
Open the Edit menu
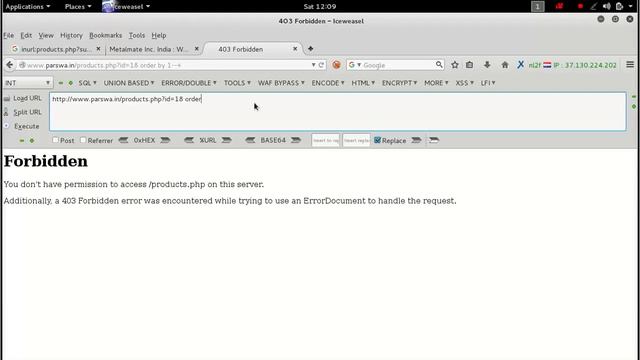pos(26,36)
